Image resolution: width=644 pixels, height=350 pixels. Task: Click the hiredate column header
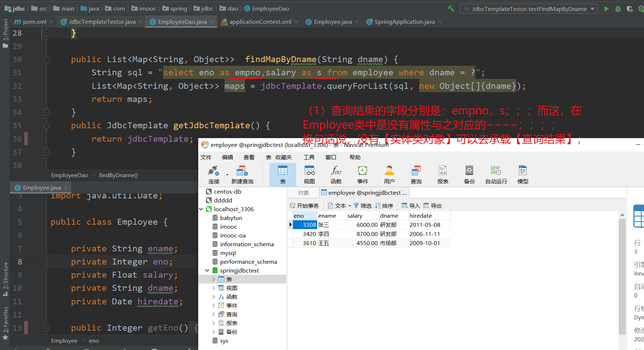pos(429,216)
